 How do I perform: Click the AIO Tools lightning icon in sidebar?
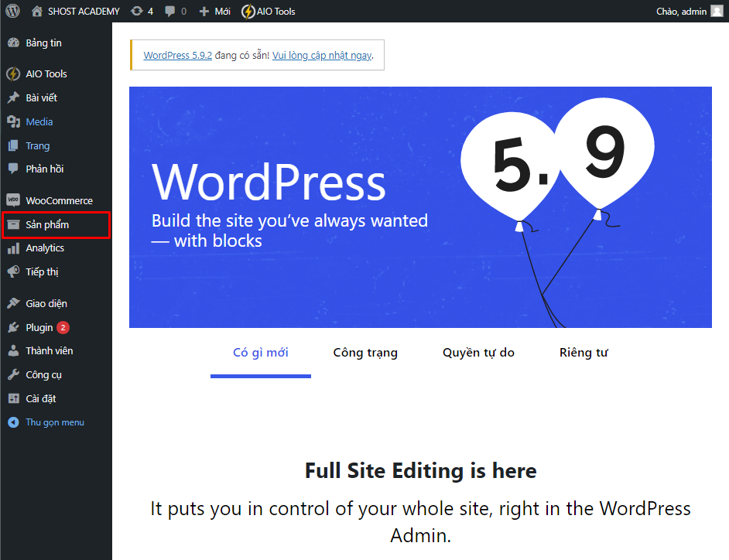click(x=13, y=74)
